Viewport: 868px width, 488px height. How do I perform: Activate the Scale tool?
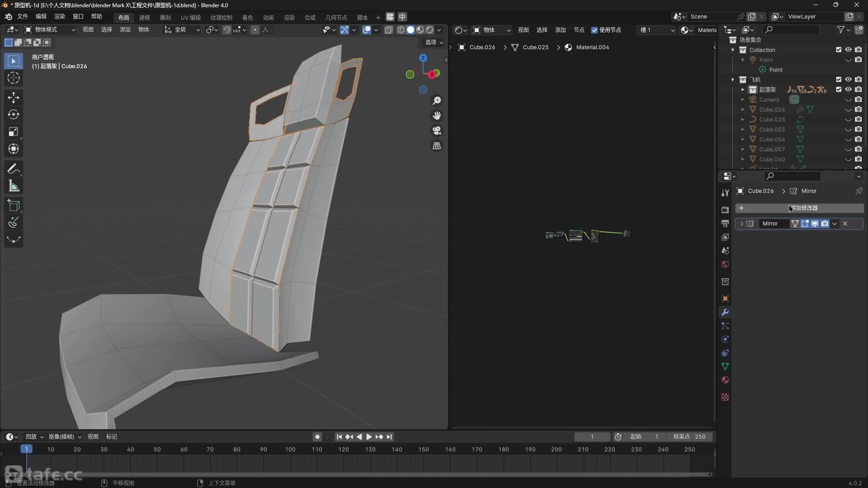[14, 131]
